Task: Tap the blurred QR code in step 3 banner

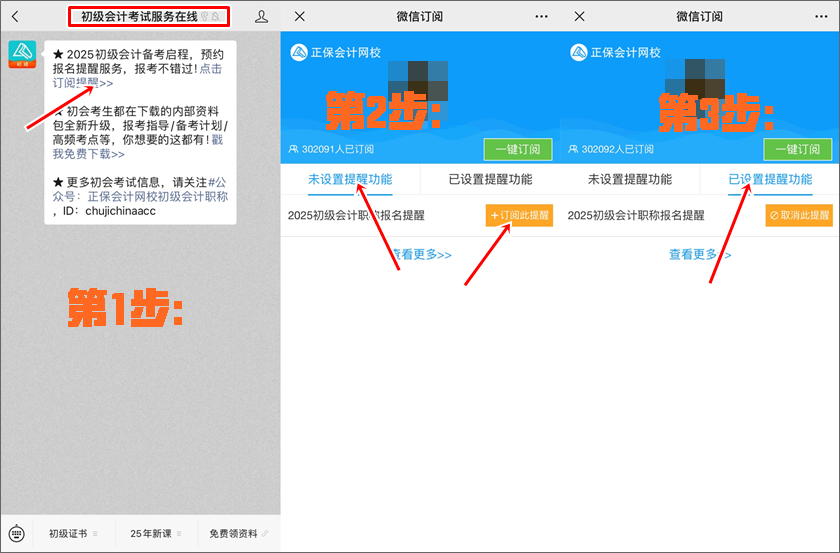Action: point(695,88)
